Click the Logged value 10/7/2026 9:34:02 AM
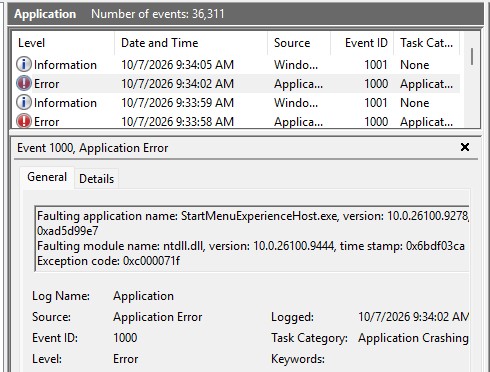This screenshot has width=490, height=372. tap(413, 317)
